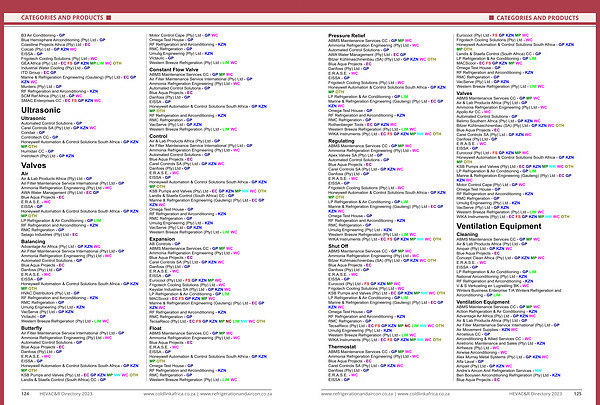Select the 'Controltech CC' listing
Image resolution: width=600 pixels, height=405 pixels.
click(x=39, y=137)
